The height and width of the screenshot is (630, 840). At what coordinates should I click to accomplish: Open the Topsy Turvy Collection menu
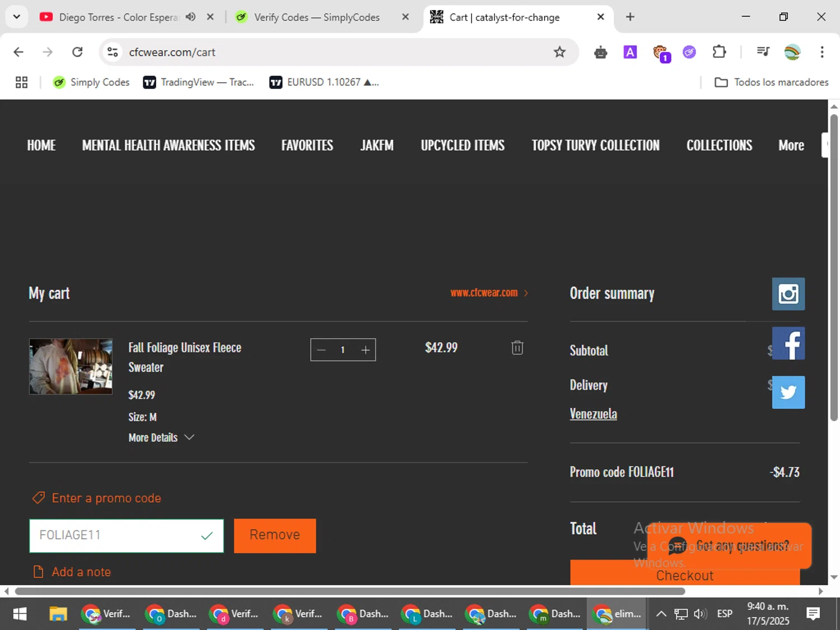point(595,145)
